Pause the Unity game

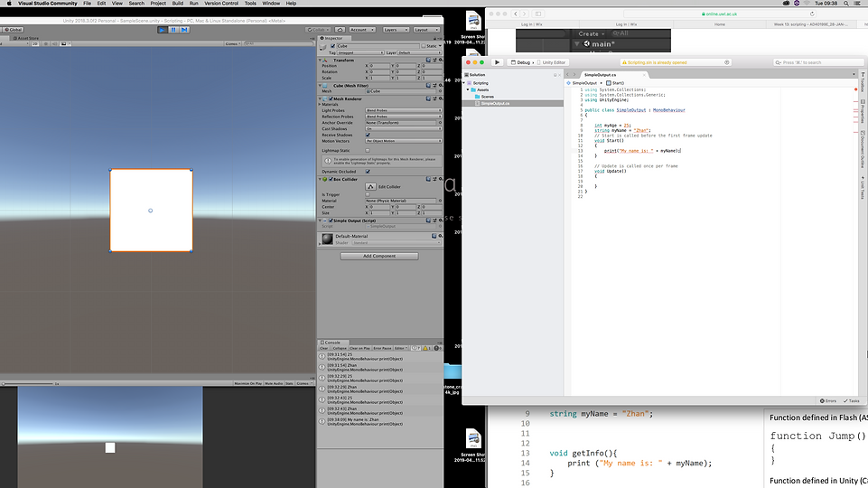[x=173, y=29]
